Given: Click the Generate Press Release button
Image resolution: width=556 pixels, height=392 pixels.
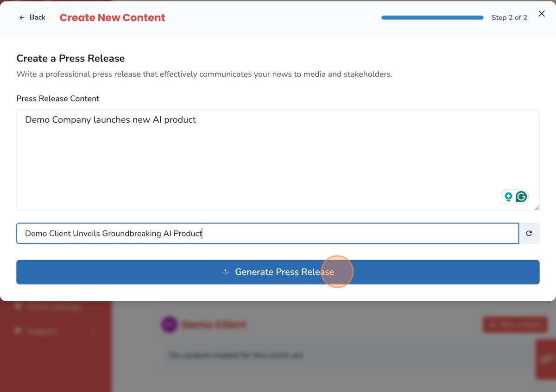Looking at the screenshot, I should tap(278, 272).
